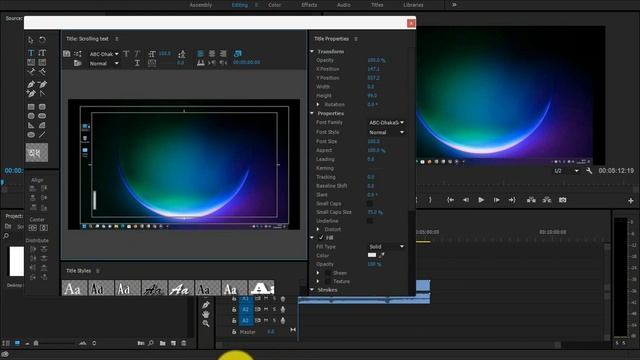Image resolution: width=640 pixels, height=360 pixels.
Task: Apply Italic in the title toolbar
Action: pos(138,53)
